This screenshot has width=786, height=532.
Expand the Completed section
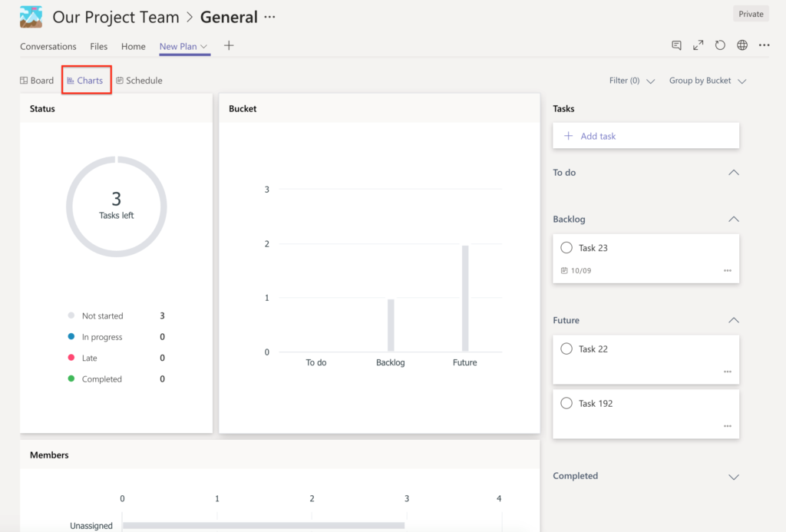click(x=733, y=477)
